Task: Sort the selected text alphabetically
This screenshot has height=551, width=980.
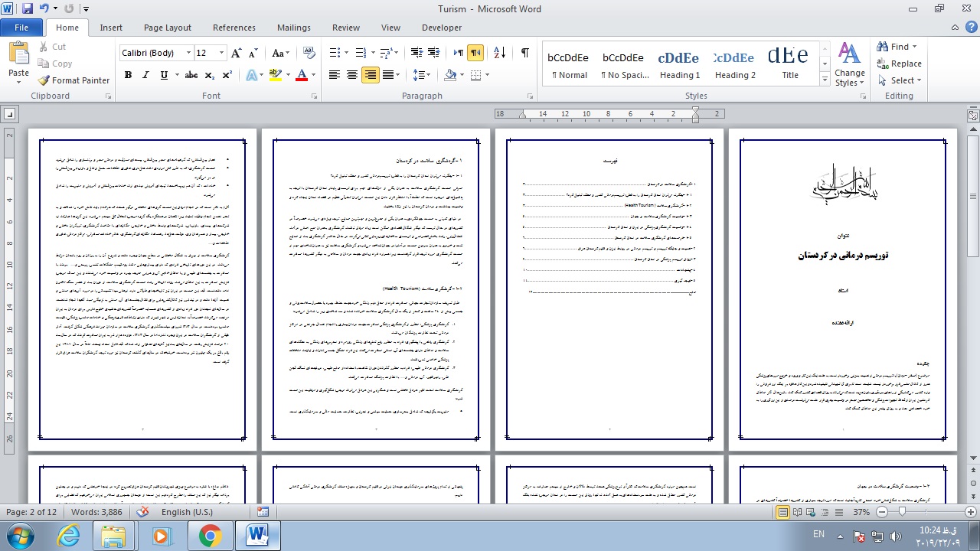Action: pyautogui.click(x=499, y=53)
